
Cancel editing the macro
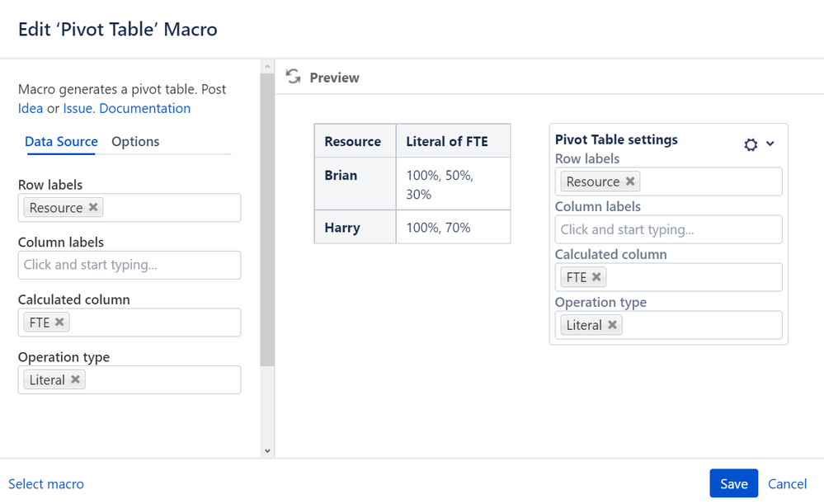coord(787,483)
